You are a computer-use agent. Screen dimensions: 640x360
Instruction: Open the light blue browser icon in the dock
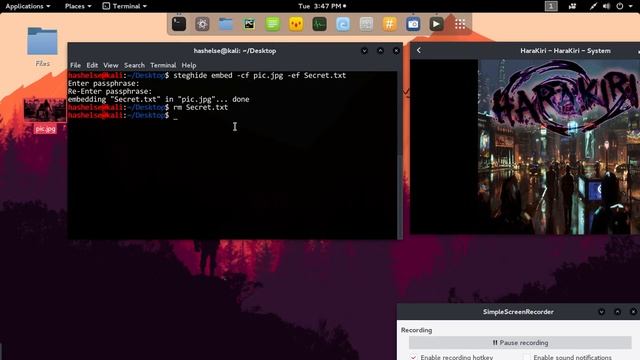(x=343, y=24)
